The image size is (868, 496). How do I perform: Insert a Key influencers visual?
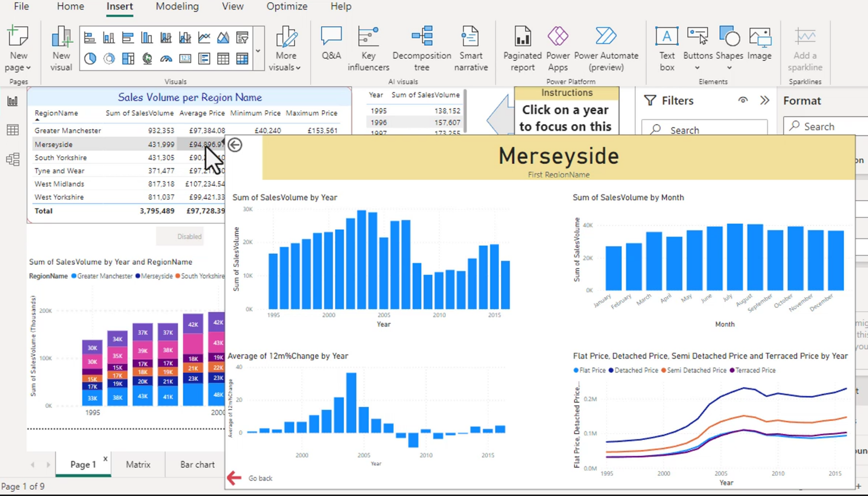coord(368,48)
